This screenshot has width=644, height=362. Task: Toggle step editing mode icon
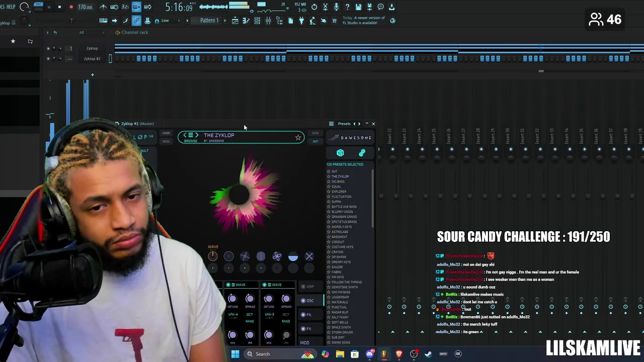(136, 7)
